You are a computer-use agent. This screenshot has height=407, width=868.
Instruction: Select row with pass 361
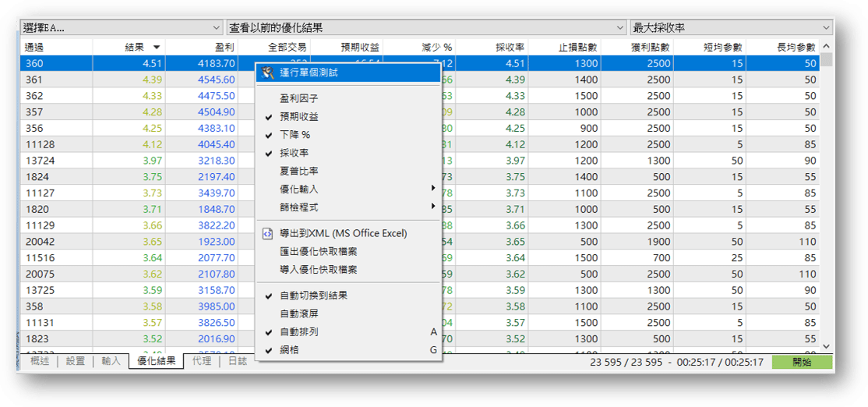point(420,80)
